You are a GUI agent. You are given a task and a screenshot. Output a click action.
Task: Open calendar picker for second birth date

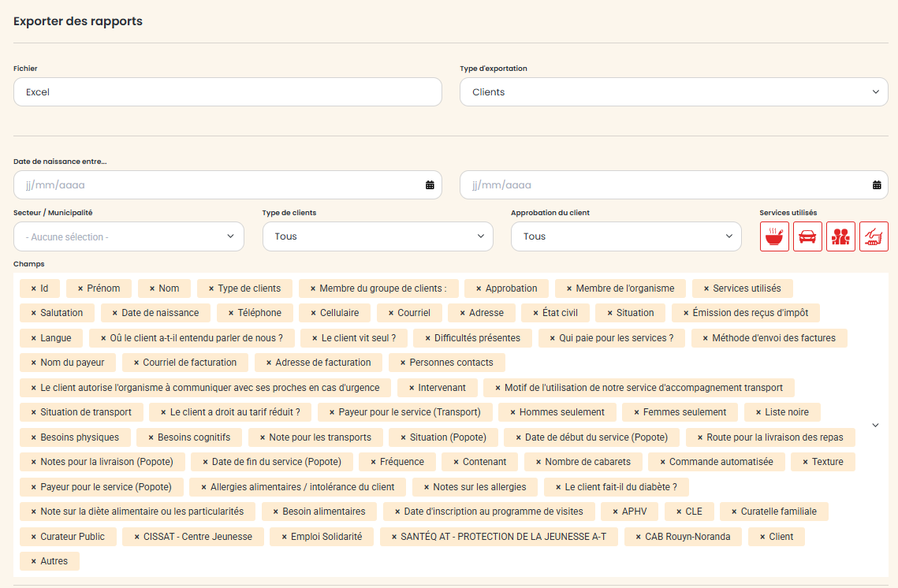tap(877, 185)
